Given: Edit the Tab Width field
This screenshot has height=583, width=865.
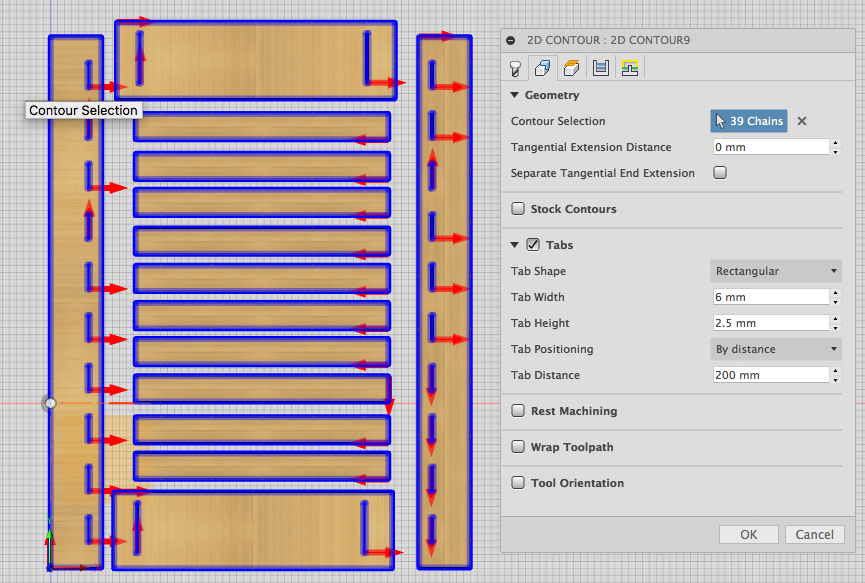Looking at the screenshot, I should coord(771,297).
